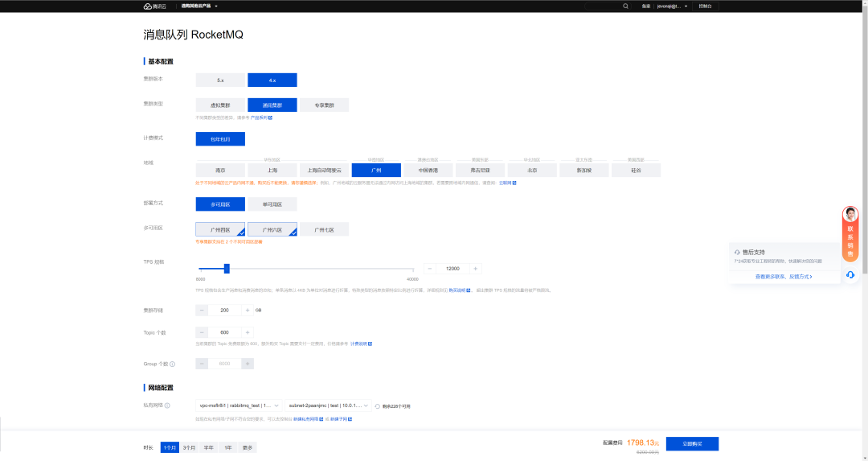Toggle the 广州七区 availability zone

[x=325, y=229]
